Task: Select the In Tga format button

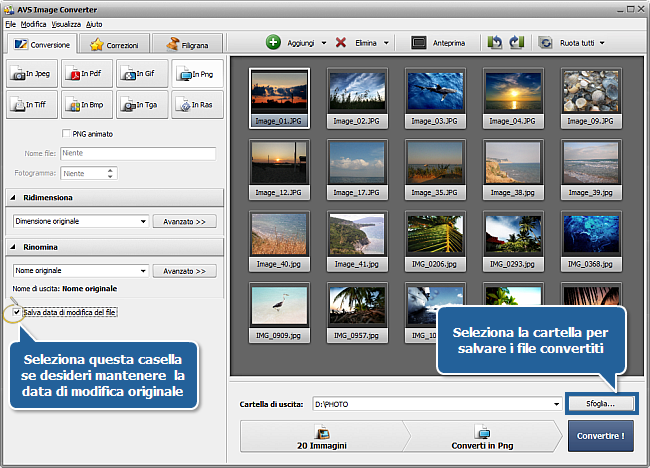Action: click(x=142, y=104)
